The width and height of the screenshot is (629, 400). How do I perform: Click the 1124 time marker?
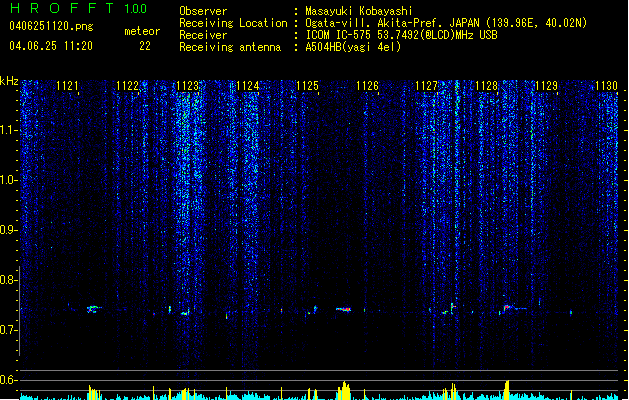point(248,85)
